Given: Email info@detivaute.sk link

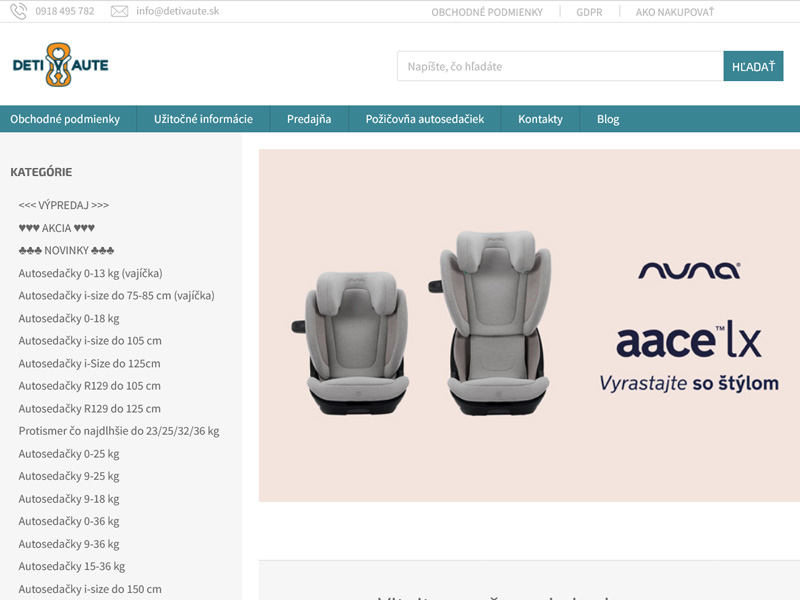Looking at the screenshot, I should 178,11.
